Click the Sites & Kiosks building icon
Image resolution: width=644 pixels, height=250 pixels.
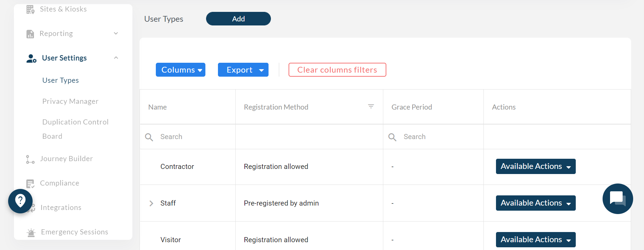[30, 9]
